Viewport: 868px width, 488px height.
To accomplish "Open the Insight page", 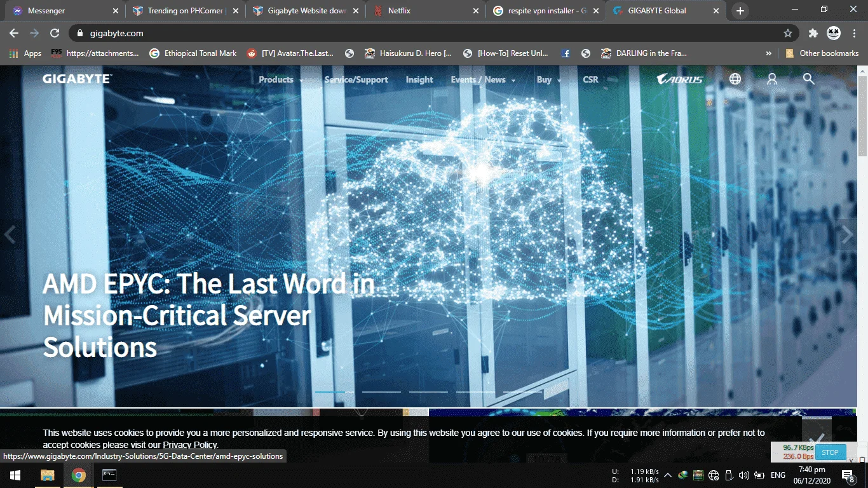I will coord(419,79).
